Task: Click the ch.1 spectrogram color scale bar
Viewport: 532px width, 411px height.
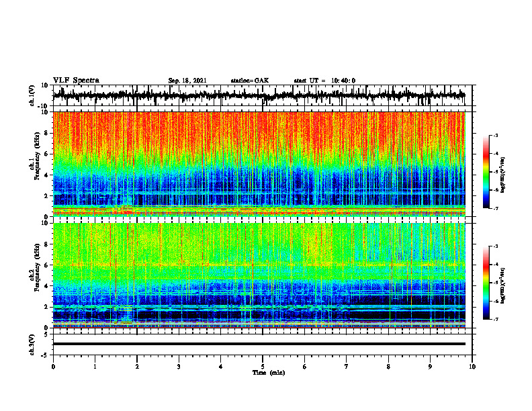Action: [486, 172]
